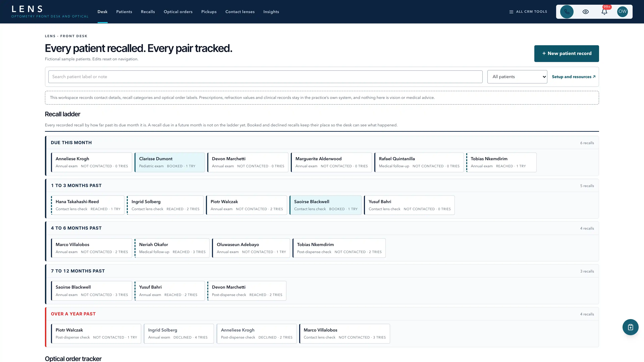This screenshot has width=644, height=362.
Task: Open Rafael Quintanilla medical follow-up card
Action: click(x=419, y=162)
